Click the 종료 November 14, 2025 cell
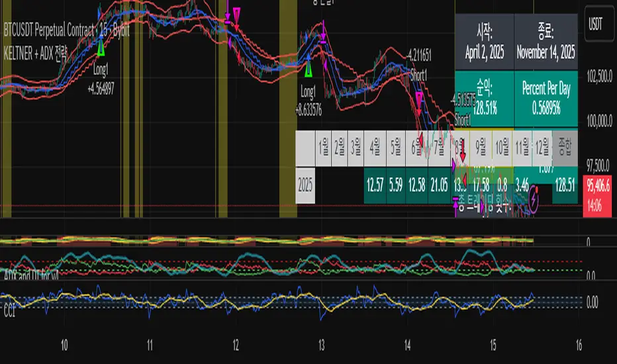Image resolution: width=617 pixels, height=364 pixels. click(x=546, y=39)
